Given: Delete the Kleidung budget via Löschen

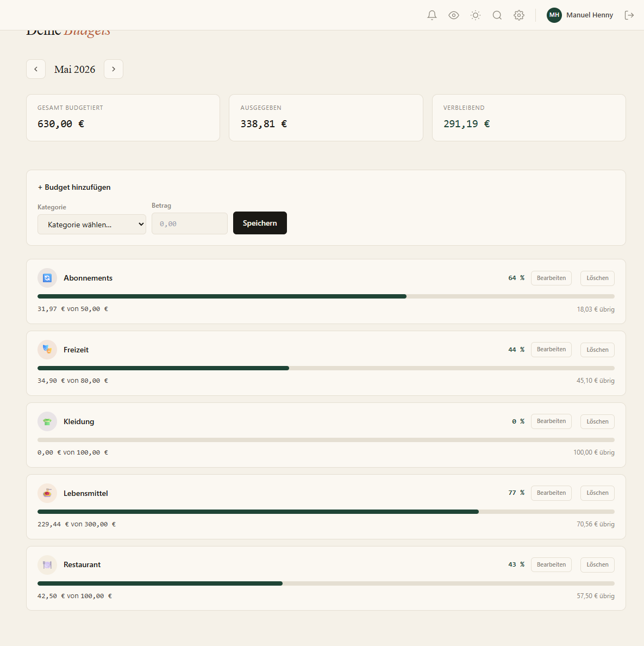Looking at the screenshot, I should (597, 421).
